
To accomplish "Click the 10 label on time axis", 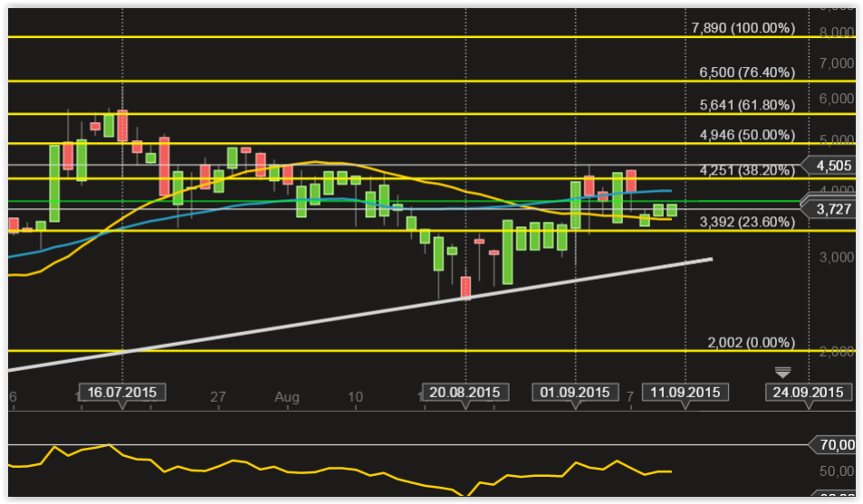I will (356, 396).
